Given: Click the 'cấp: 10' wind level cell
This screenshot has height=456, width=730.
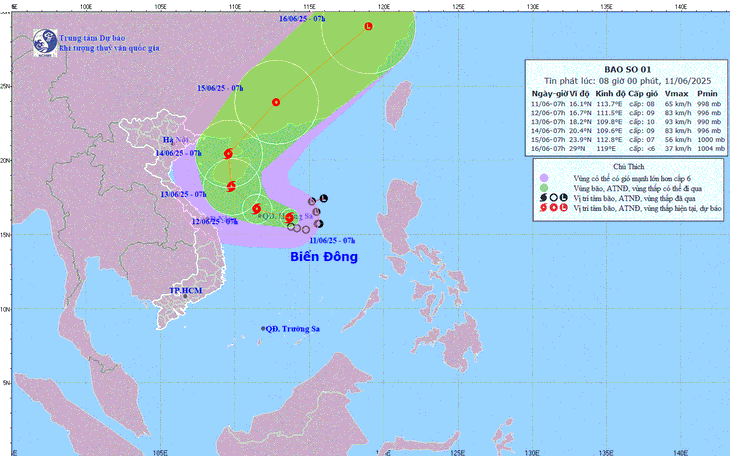Looking at the screenshot, I should click(x=642, y=122).
